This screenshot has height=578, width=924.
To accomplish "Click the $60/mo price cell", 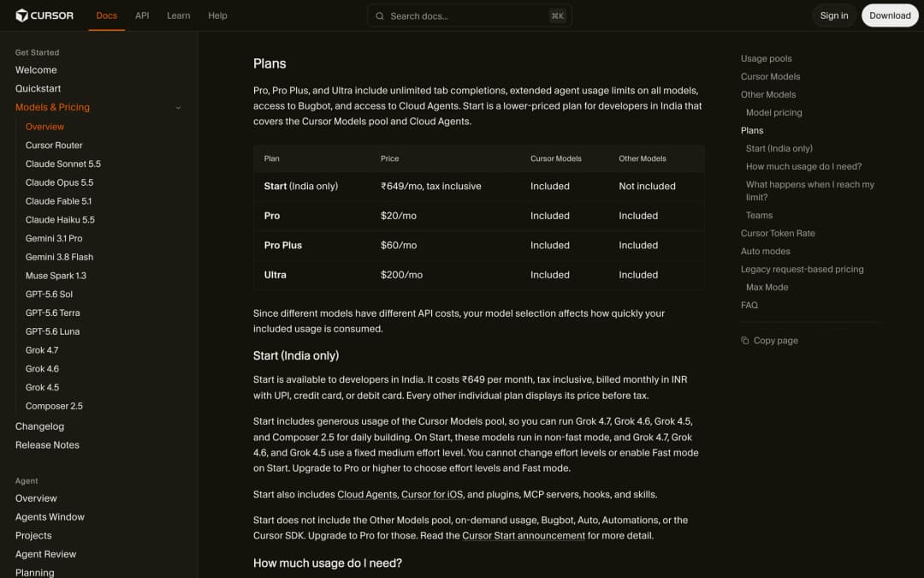I will [399, 246].
